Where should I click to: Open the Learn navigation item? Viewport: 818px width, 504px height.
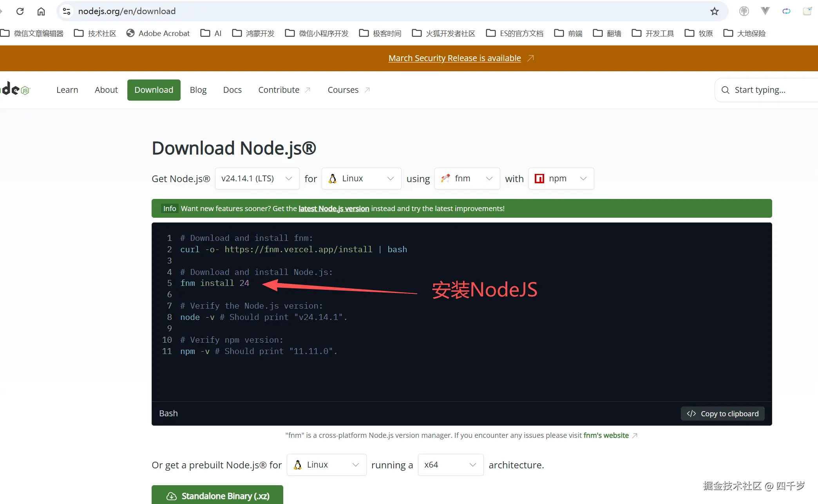point(67,90)
